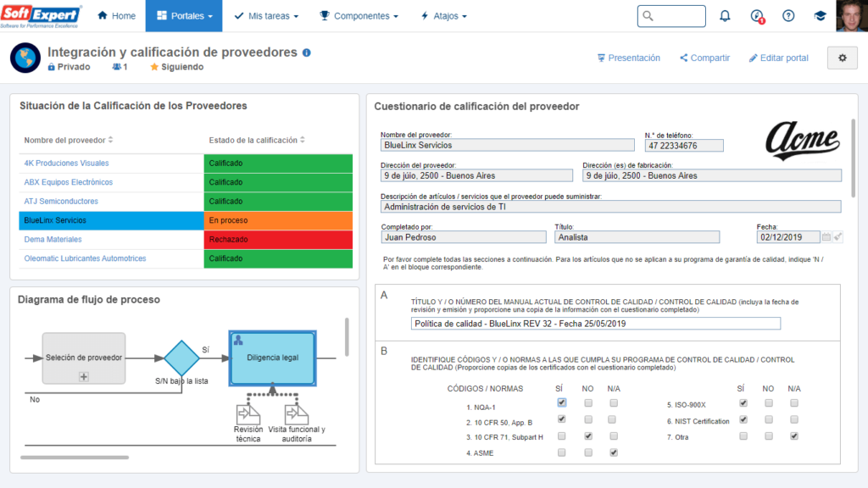
Task: Check the SÍ box for NQA-1
Action: pyautogui.click(x=562, y=403)
